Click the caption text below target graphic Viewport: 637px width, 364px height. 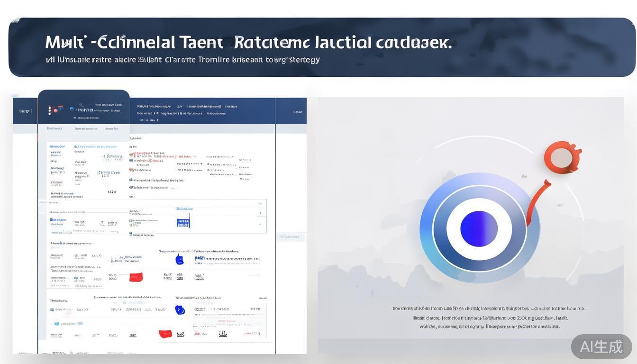[x=489, y=317]
